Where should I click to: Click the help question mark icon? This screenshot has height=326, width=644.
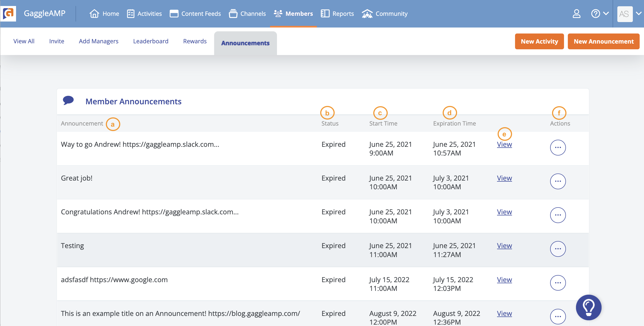coord(595,14)
